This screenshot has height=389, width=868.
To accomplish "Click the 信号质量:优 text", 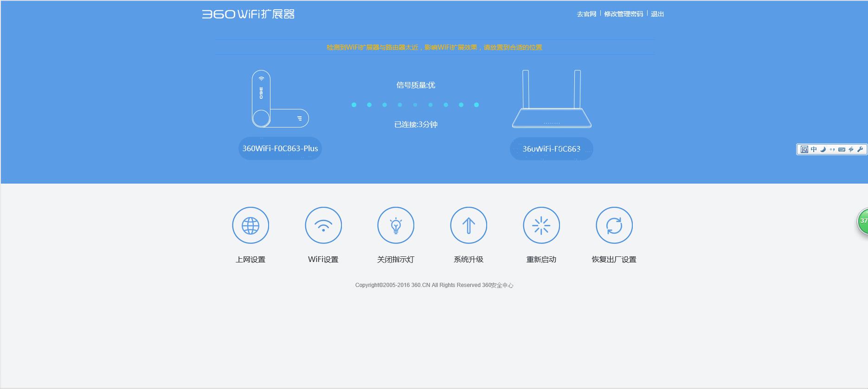I will click(x=416, y=85).
